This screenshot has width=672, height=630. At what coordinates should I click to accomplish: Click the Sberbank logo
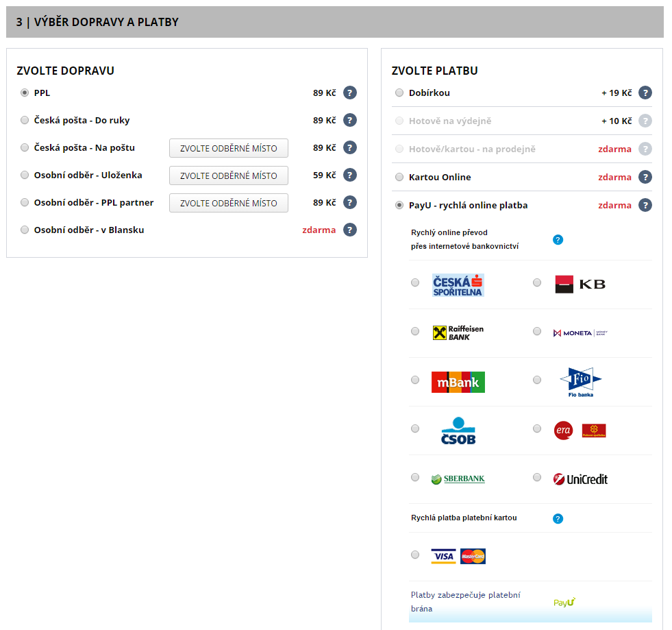pos(458,479)
